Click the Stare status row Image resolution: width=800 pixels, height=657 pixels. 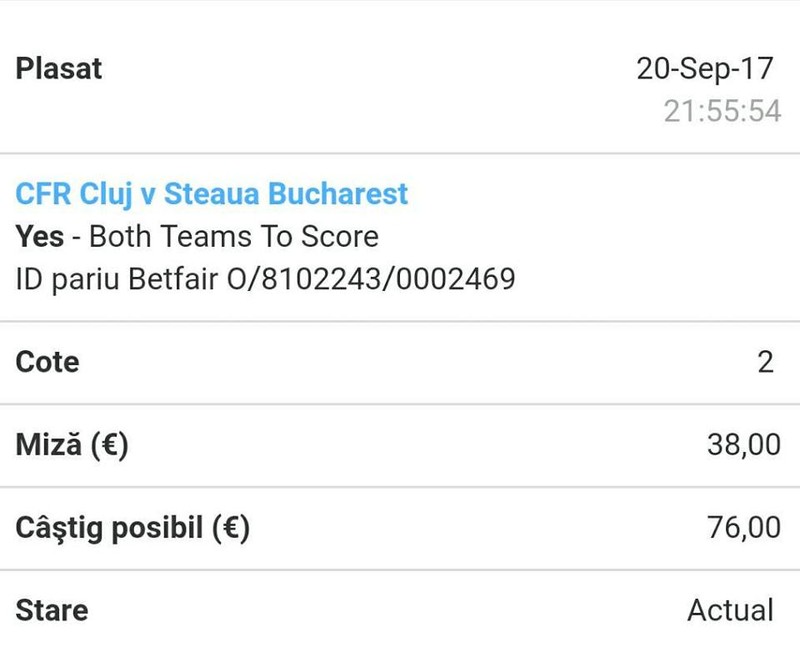click(x=400, y=614)
